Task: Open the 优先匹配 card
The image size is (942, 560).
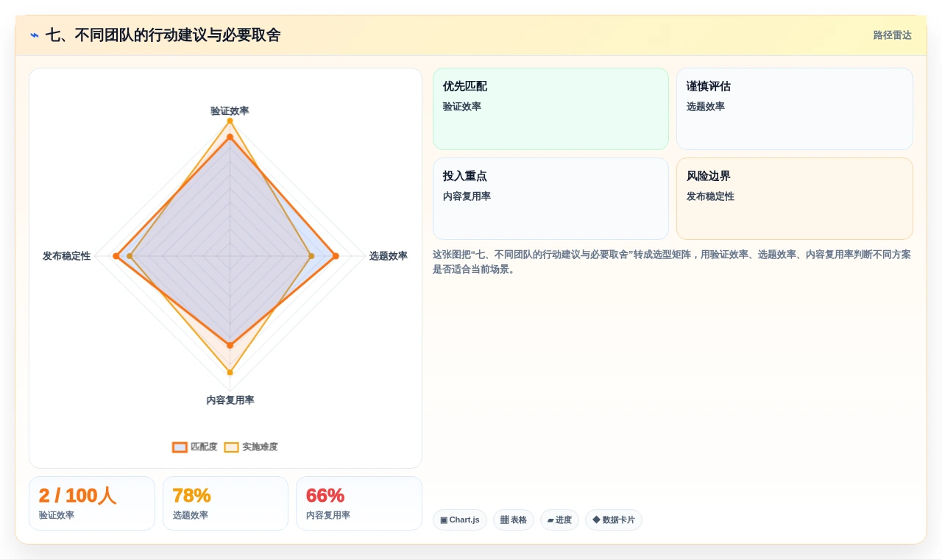Action: click(x=550, y=109)
